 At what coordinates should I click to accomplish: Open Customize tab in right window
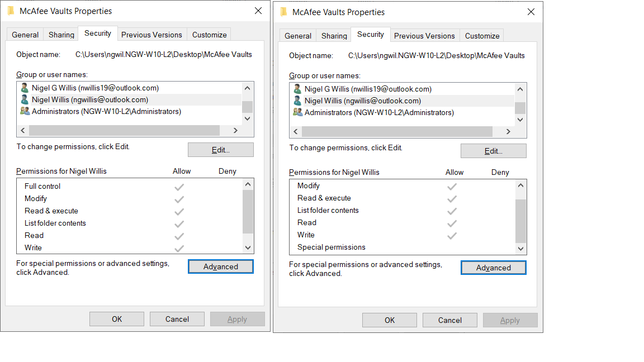click(x=482, y=36)
